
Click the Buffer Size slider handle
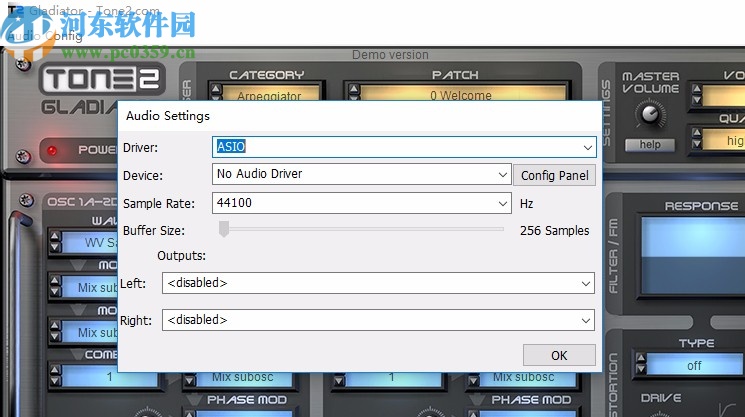point(224,229)
